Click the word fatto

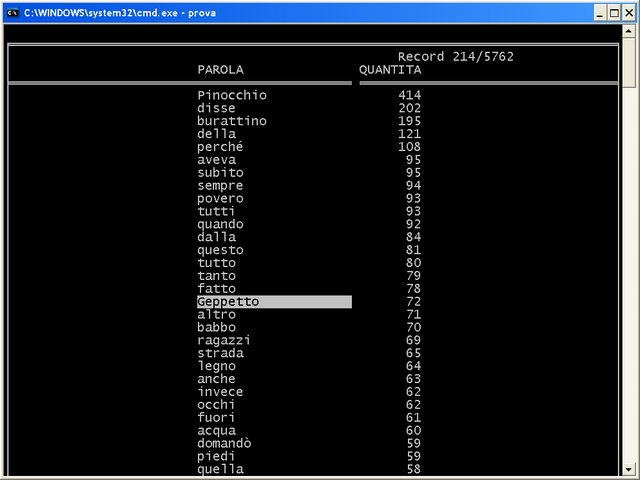[x=216, y=289]
